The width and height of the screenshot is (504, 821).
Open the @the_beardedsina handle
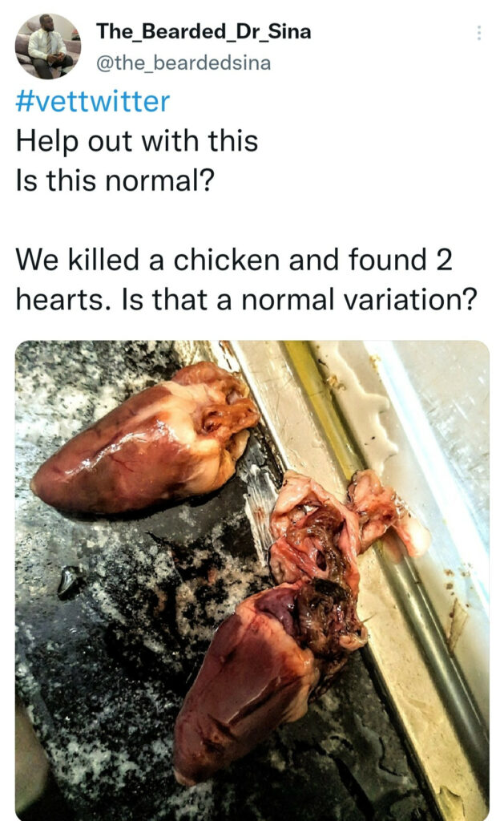[x=183, y=63]
